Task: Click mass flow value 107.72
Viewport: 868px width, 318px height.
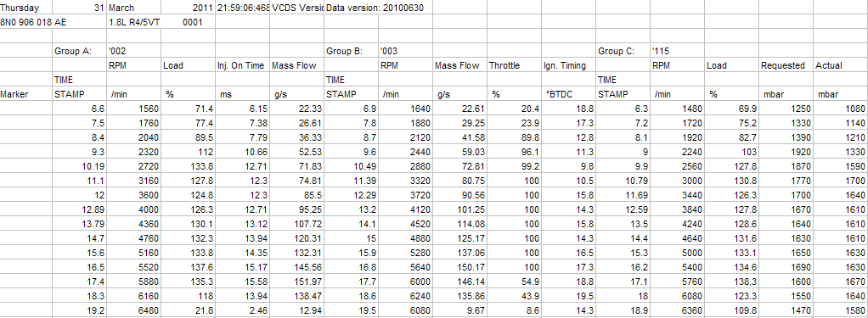Action: pos(297,223)
